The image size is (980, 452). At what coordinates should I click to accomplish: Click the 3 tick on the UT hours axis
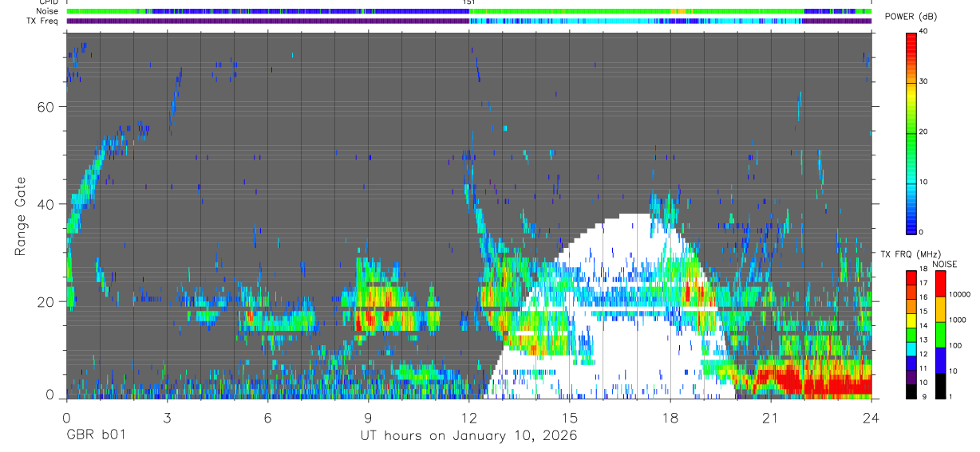(167, 417)
